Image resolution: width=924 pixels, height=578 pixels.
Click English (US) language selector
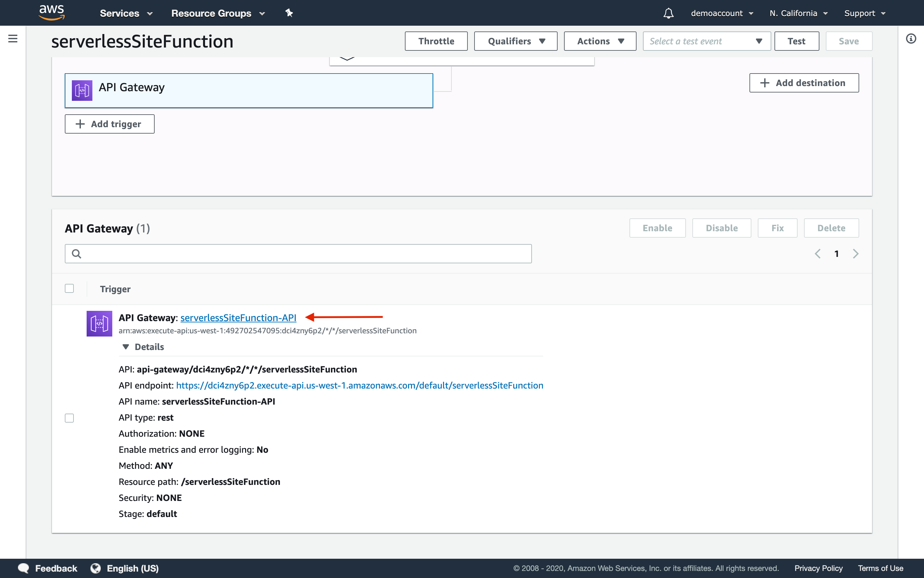click(133, 568)
